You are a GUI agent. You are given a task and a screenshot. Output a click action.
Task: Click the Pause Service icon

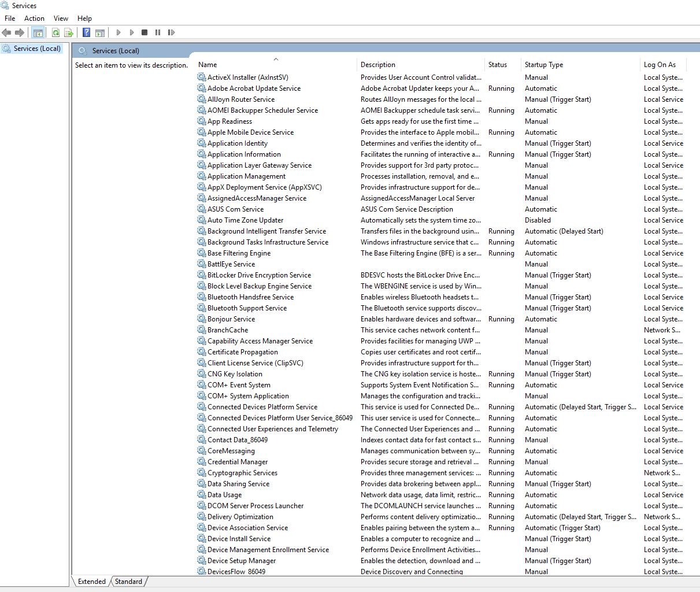click(x=158, y=32)
